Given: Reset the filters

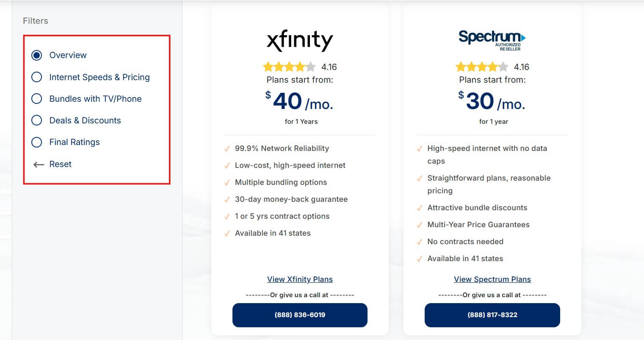Looking at the screenshot, I should [60, 164].
